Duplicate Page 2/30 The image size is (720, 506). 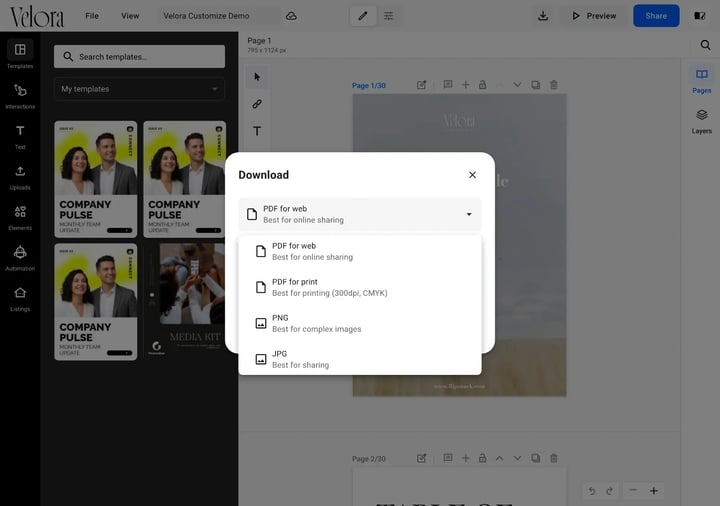point(535,458)
